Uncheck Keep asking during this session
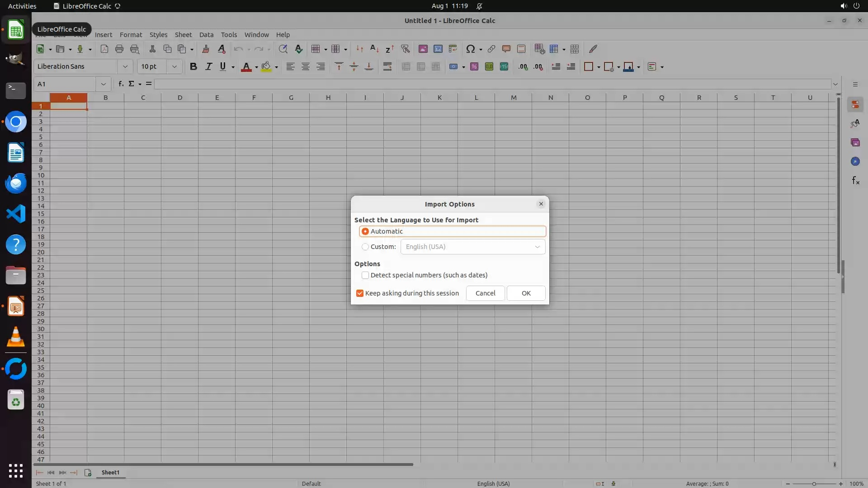 coord(360,293)
